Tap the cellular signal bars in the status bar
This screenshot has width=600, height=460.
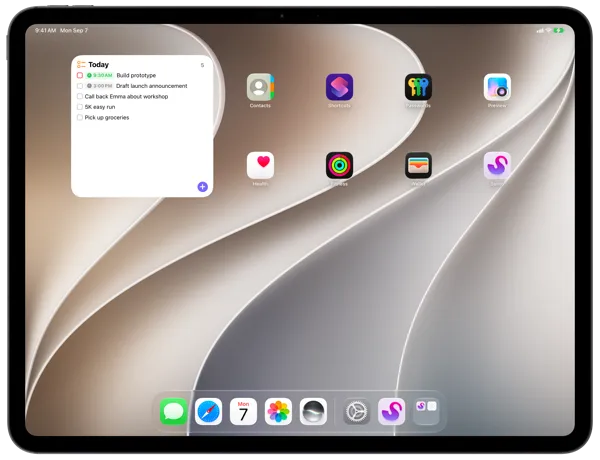point(540,30)
